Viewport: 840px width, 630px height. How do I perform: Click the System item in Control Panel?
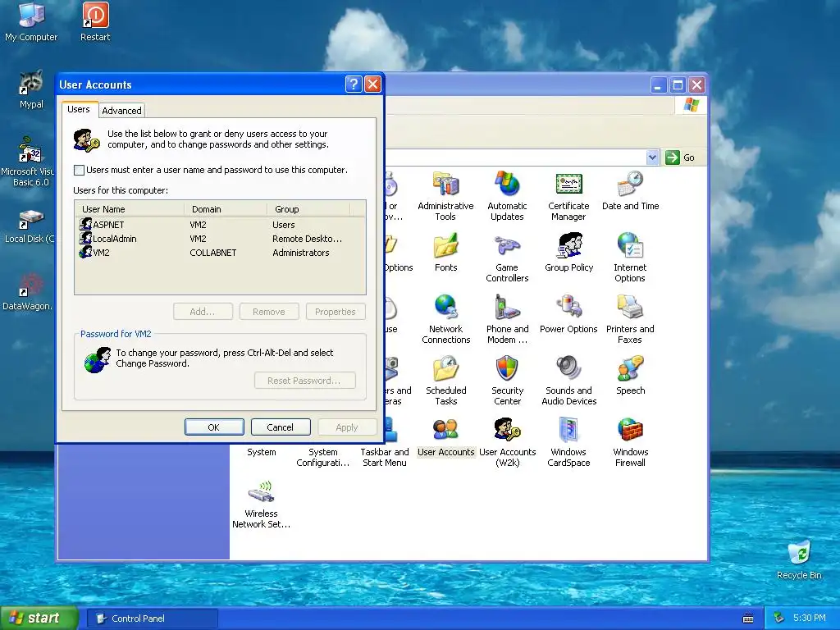[x=262, y=452]
